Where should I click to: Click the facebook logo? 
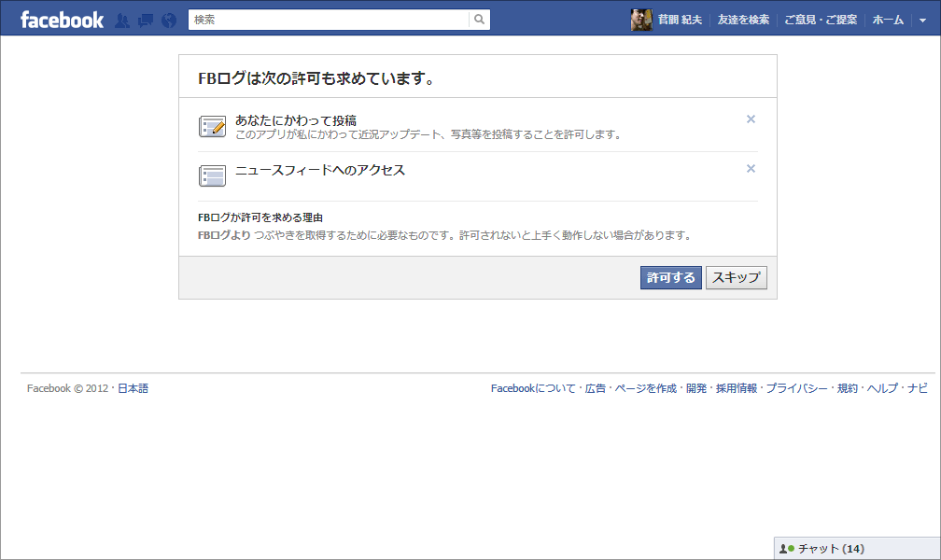pyautogui.click(x=62, y=20)
